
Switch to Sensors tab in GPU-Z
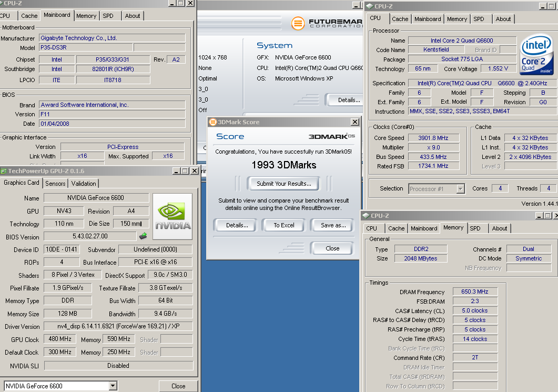tap(56, 183)
